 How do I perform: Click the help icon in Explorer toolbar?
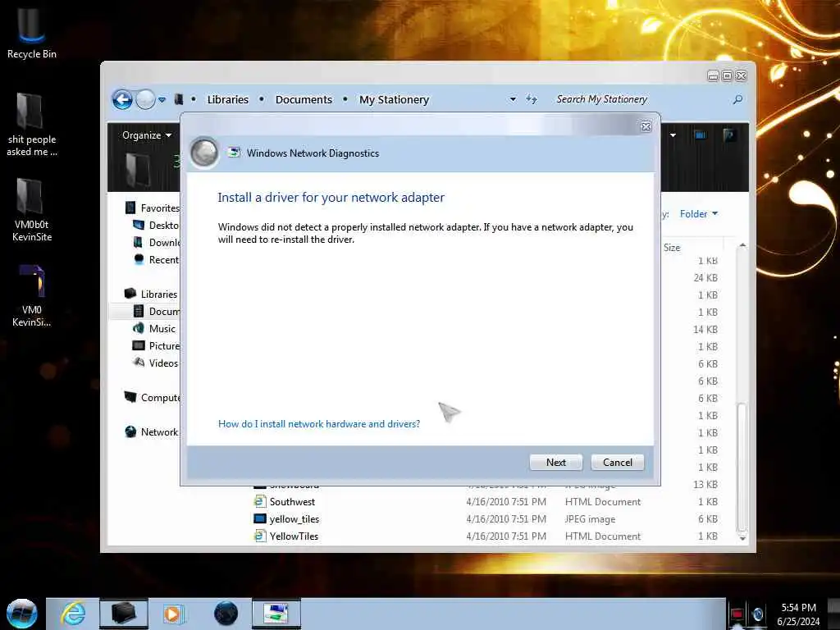pos(728,135)
